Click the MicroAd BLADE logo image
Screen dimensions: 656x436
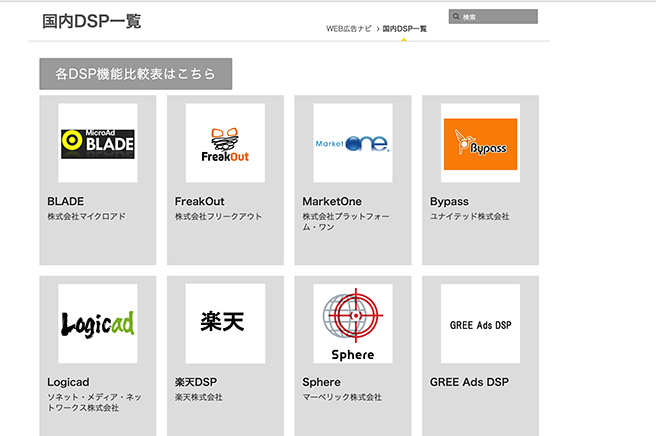tap(98, 143)
